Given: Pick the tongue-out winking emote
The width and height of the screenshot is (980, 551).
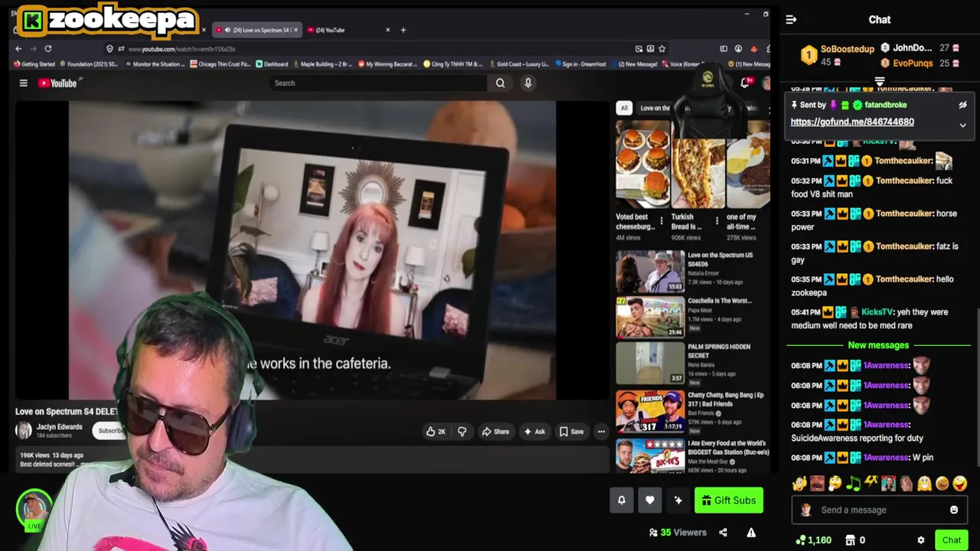Looking at the screenshot, I should tap(960, 484).
